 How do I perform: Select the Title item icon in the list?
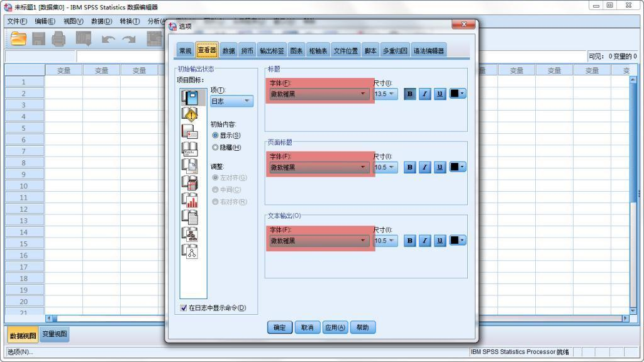190,149
